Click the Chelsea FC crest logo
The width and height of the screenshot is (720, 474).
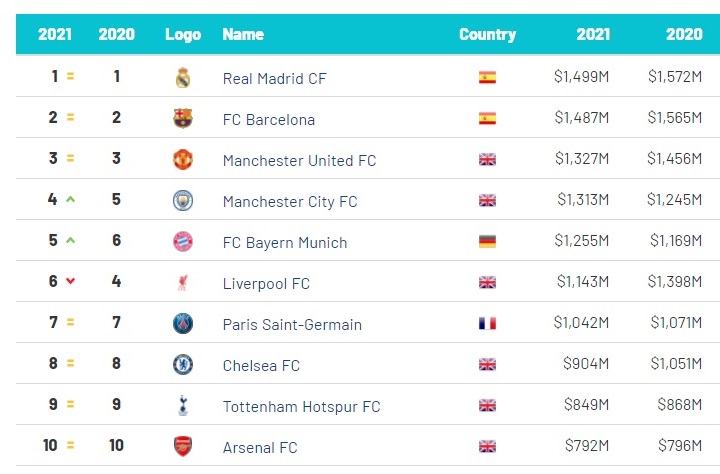(x=183, y=365)
